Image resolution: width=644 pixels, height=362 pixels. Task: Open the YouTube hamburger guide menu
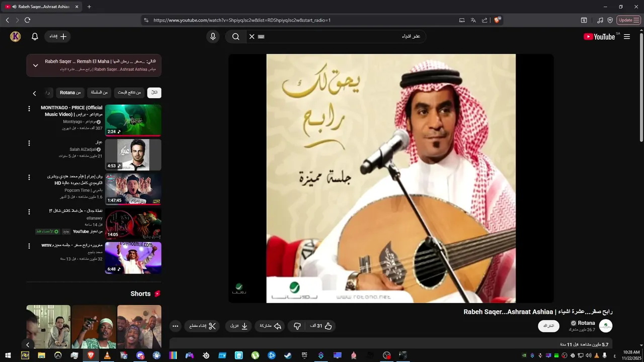click(627, 37)
